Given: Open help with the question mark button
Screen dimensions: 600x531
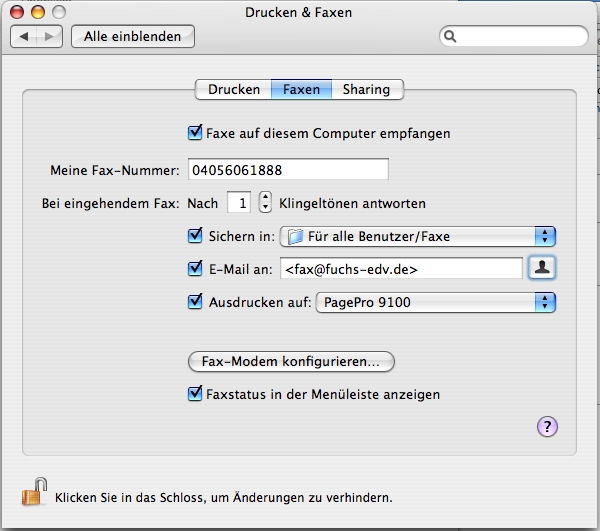Looking at the screenshot, I should tap(547, 427).
